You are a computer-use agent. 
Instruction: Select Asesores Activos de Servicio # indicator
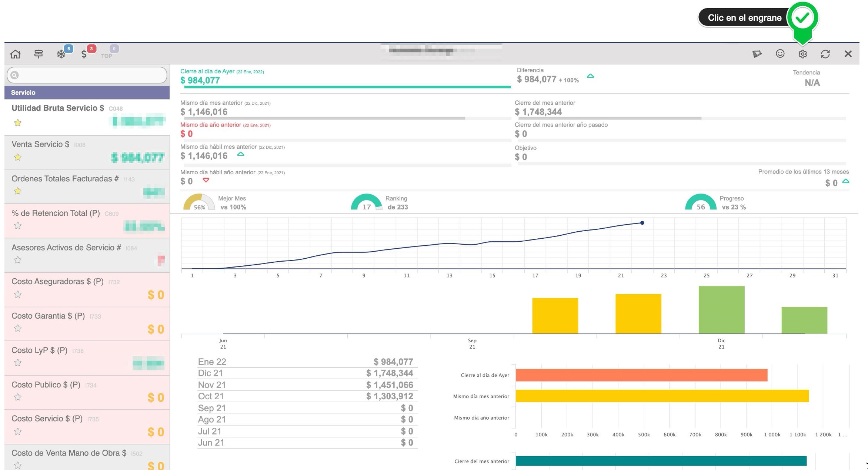(87, 256)
